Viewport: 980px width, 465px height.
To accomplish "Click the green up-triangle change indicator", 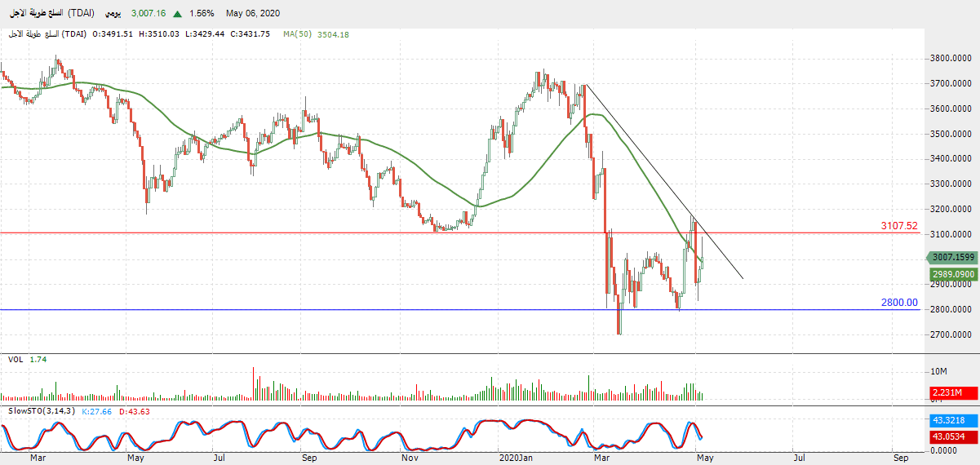I will point(177,14).
